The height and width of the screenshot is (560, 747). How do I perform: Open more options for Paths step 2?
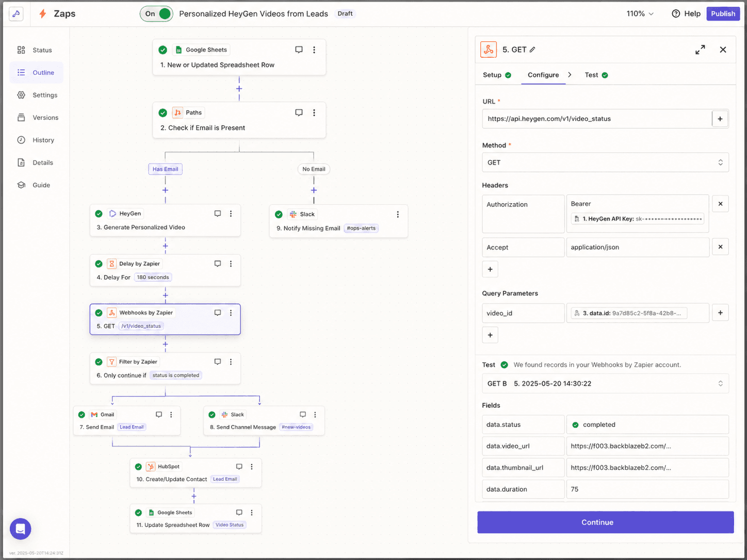click(314, 112)
